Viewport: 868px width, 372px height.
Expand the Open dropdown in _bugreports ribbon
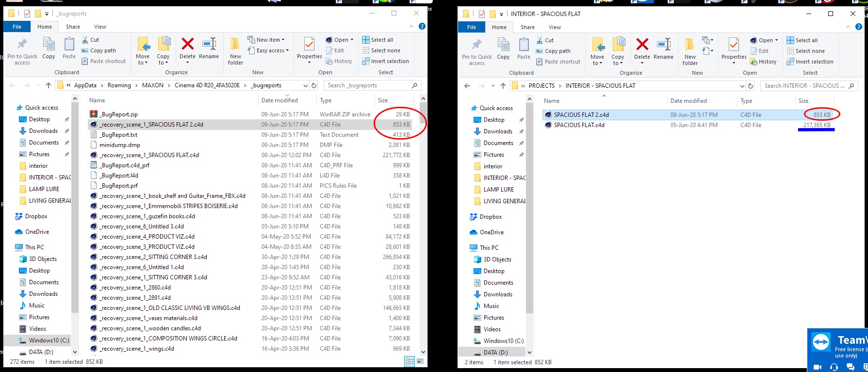tap(352, 40)
